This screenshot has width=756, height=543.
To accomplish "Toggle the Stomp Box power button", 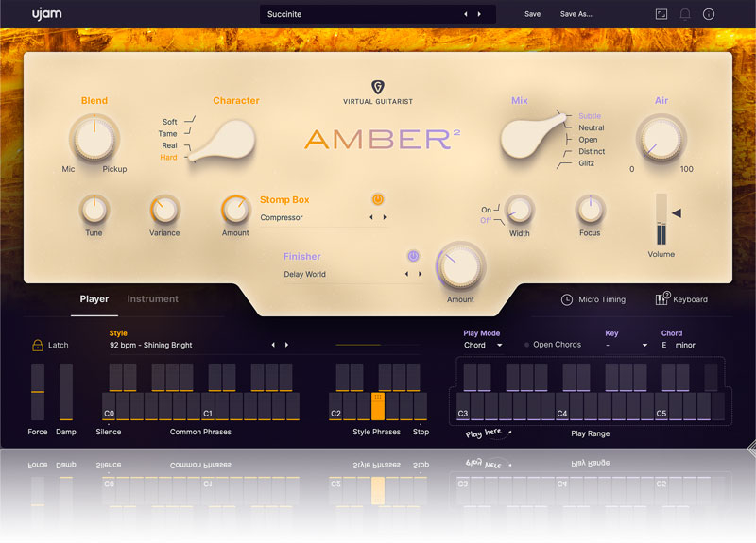I will pyautogui.click(x=378, y=199).
